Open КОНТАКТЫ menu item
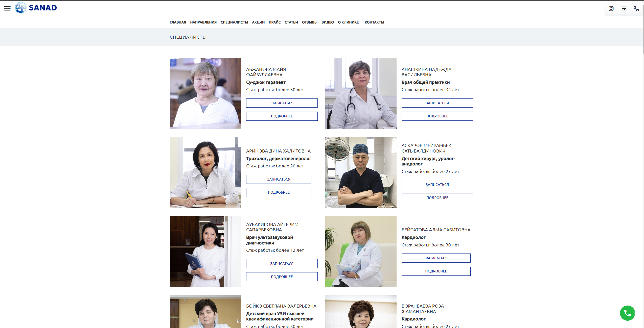Screen dimensions: 644x328 coord(374,22)
